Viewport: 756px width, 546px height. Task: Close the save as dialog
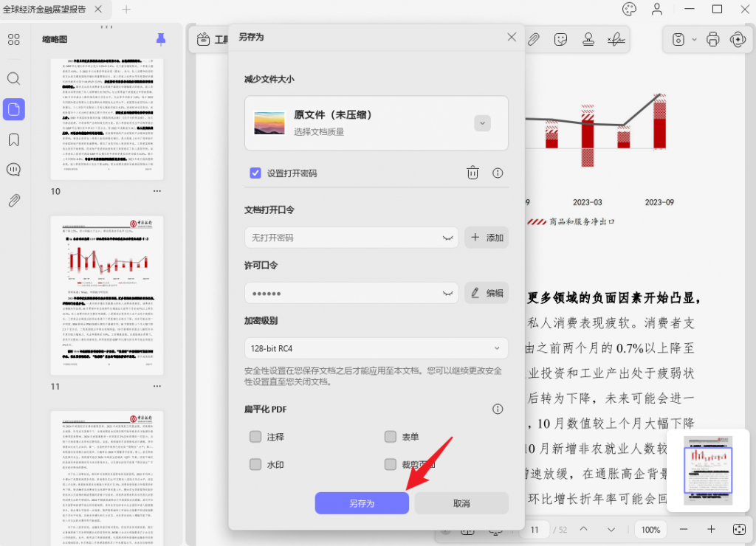tap(512, 37)
